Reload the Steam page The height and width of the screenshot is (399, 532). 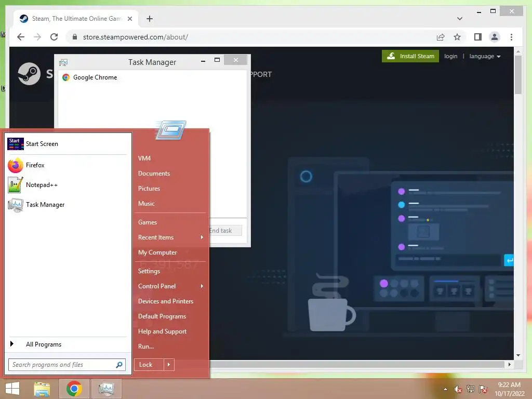(x=54, y=37)
